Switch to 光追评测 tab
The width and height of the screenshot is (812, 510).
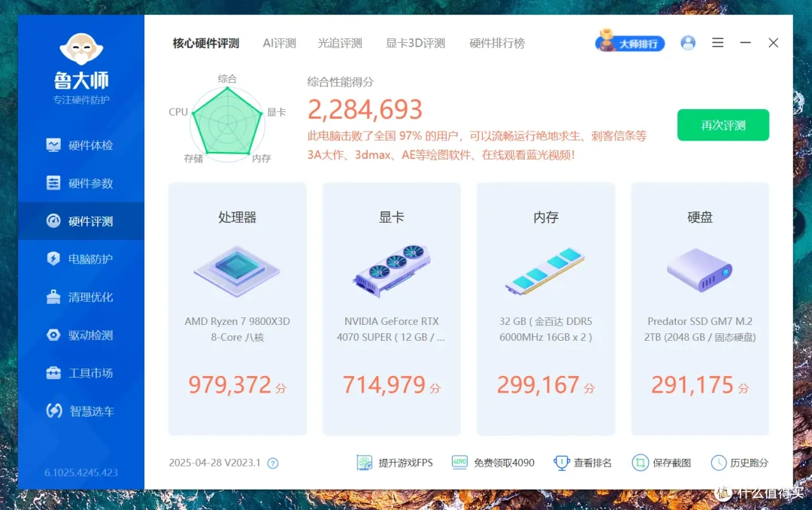point(340,43)
